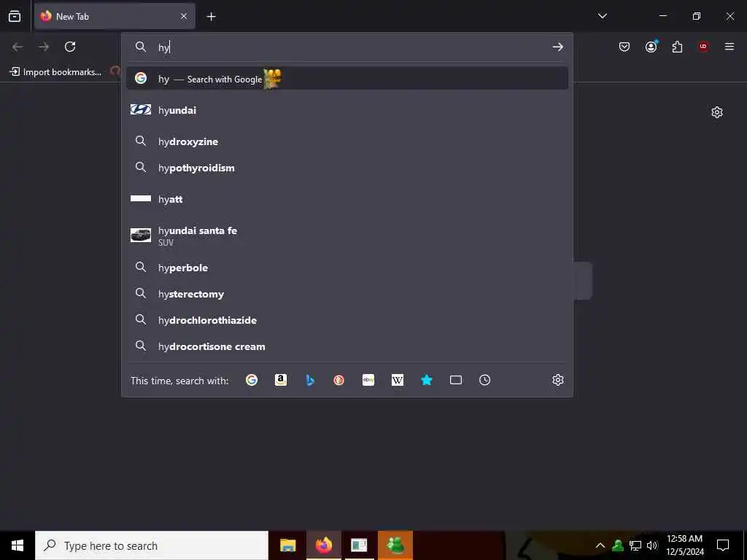
Task: Click Firefox icon in taskbar
Action: 323,545
